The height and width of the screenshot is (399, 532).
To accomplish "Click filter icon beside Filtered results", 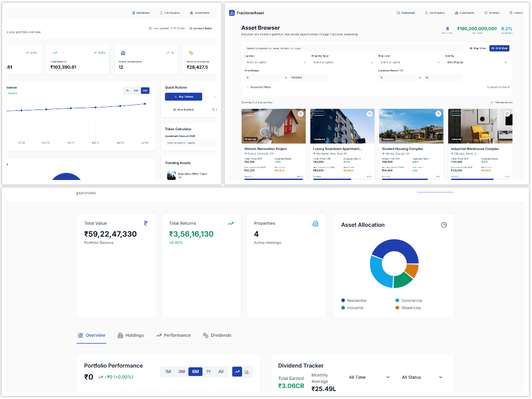I will (492, 102).
